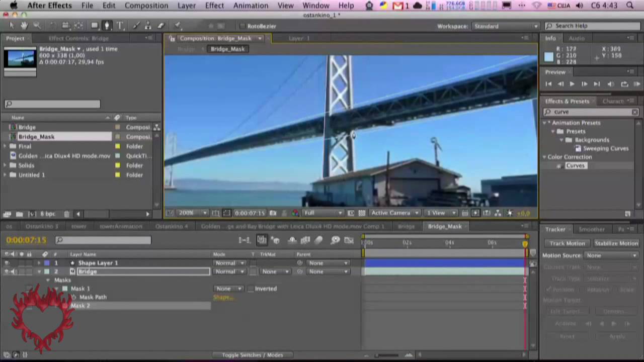Select the Horizontal Type tool
644x362 pixels.
120,26
